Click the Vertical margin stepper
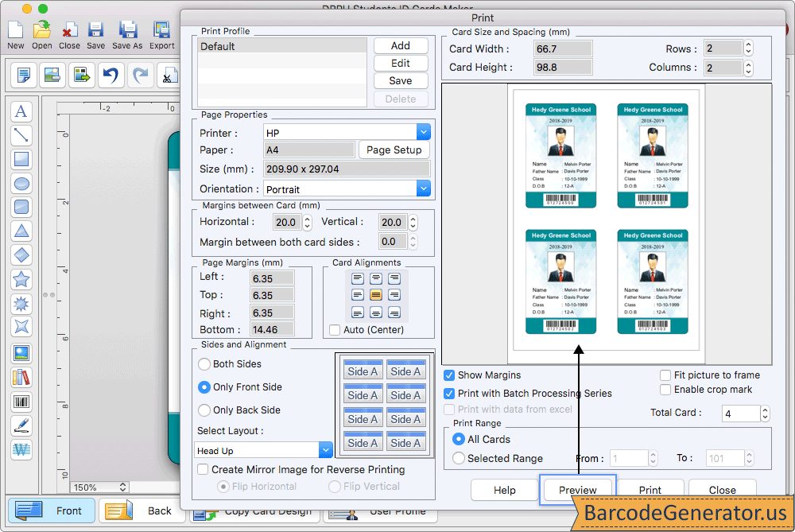The image size is (795, 532). (x=413, y=222)
